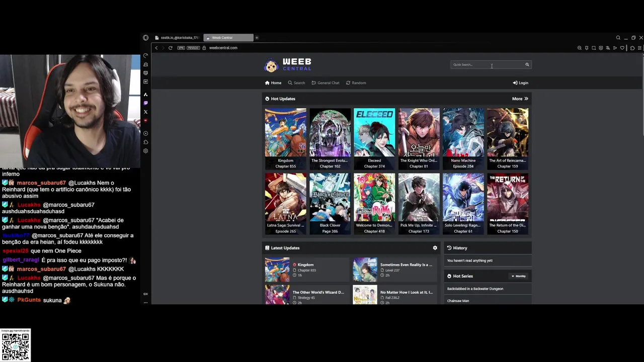Click the zoom out magnifier toolbar icon
The width and height of the screenshot is (644, 362).
click(x=580, y=48)
